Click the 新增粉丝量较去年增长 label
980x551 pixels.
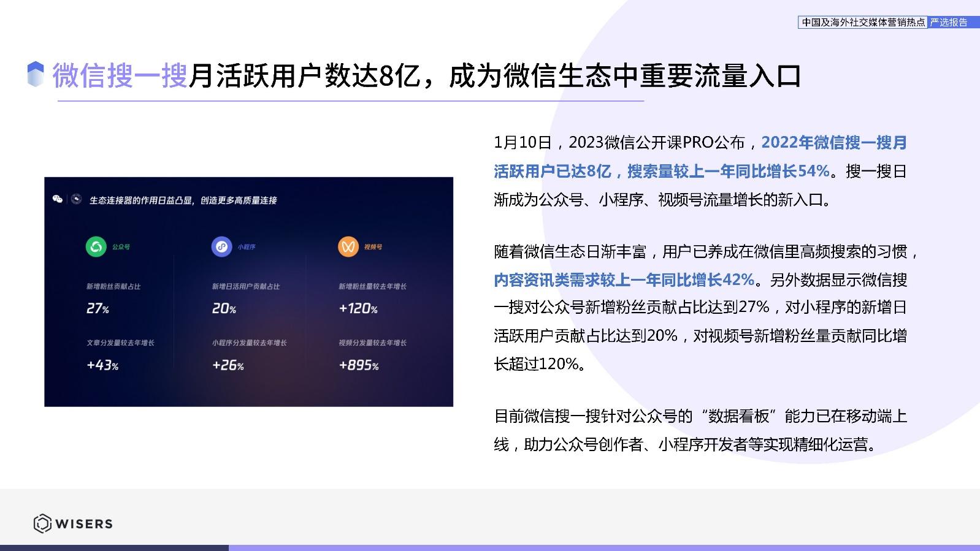[372, 286]
